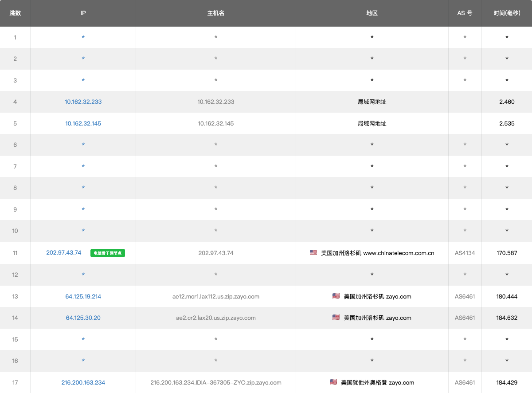
Task: Click the 地区 column header
Action: tap(372, 13)
